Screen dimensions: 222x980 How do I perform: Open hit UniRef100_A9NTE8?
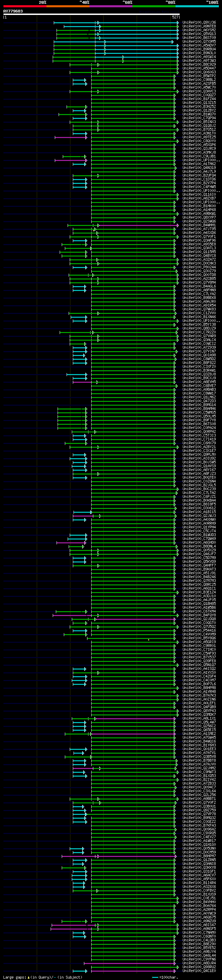199,26
